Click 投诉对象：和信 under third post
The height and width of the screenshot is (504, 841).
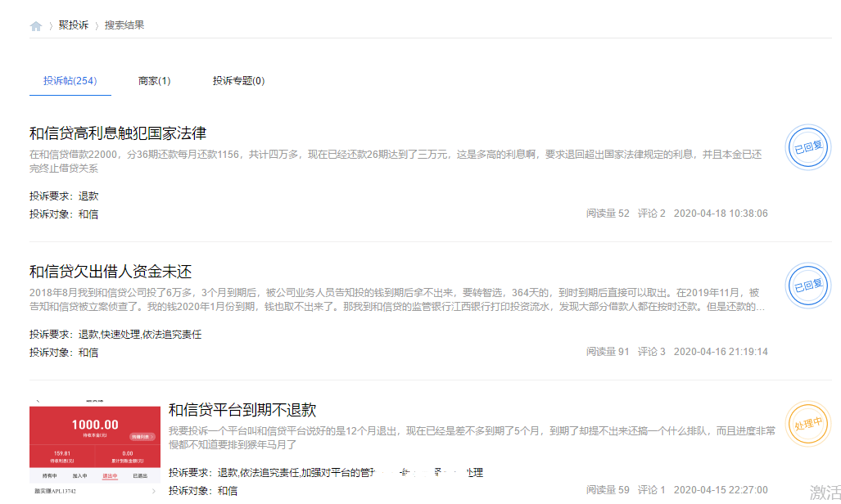point(203,491)
